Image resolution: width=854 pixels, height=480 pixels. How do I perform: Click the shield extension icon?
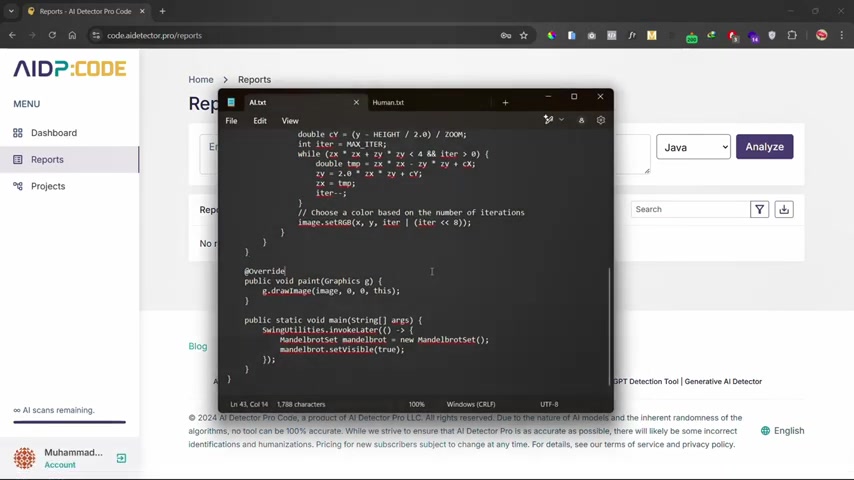point(772,35)
